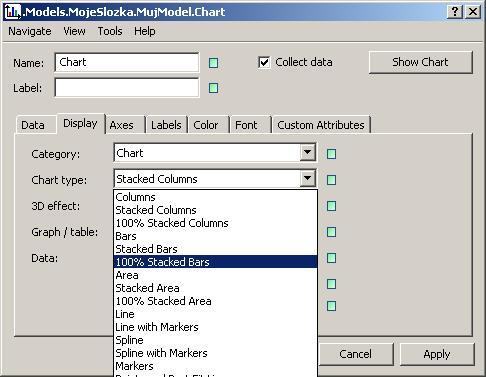The width and height of the screenshot is (486, 377).
Task: Open the Category dropdown arrow
Action: [307, 153]
